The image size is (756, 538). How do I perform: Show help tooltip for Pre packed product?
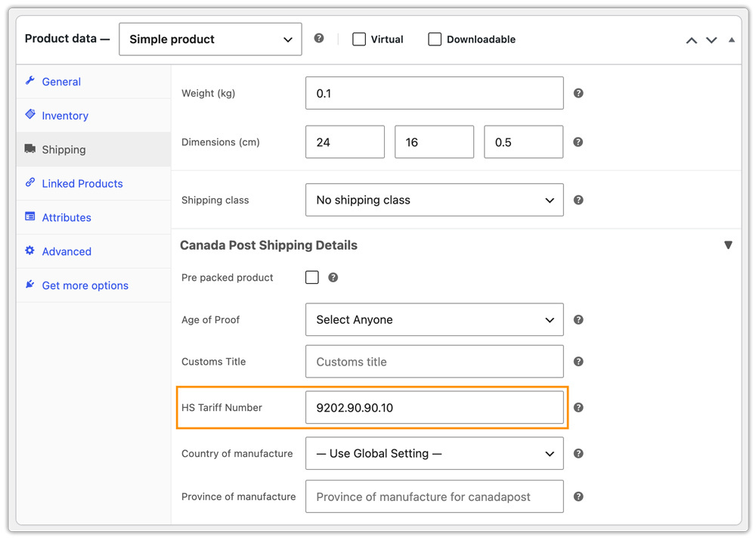point(333,278)
